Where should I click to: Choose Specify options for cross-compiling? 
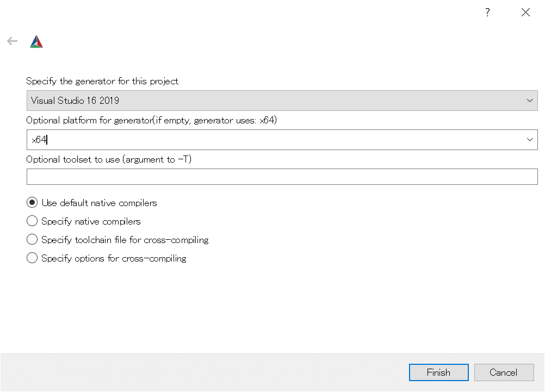click(x=107, y=258)
